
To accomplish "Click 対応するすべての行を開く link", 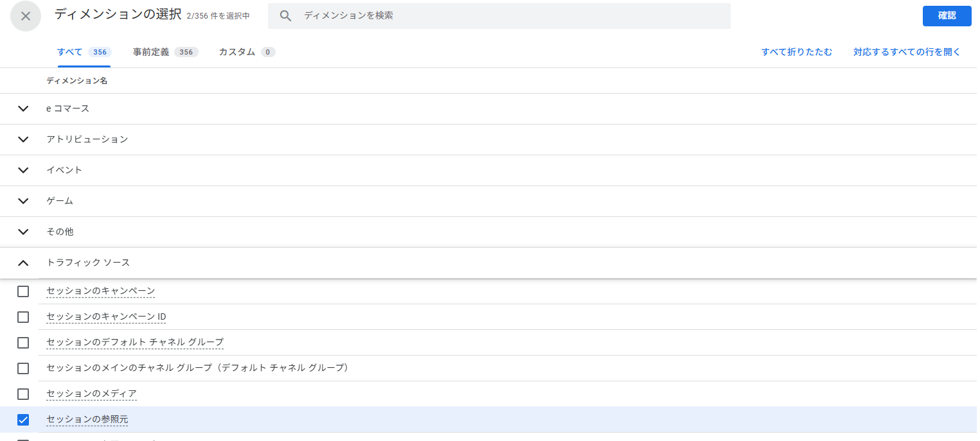I will click(907, 52).
